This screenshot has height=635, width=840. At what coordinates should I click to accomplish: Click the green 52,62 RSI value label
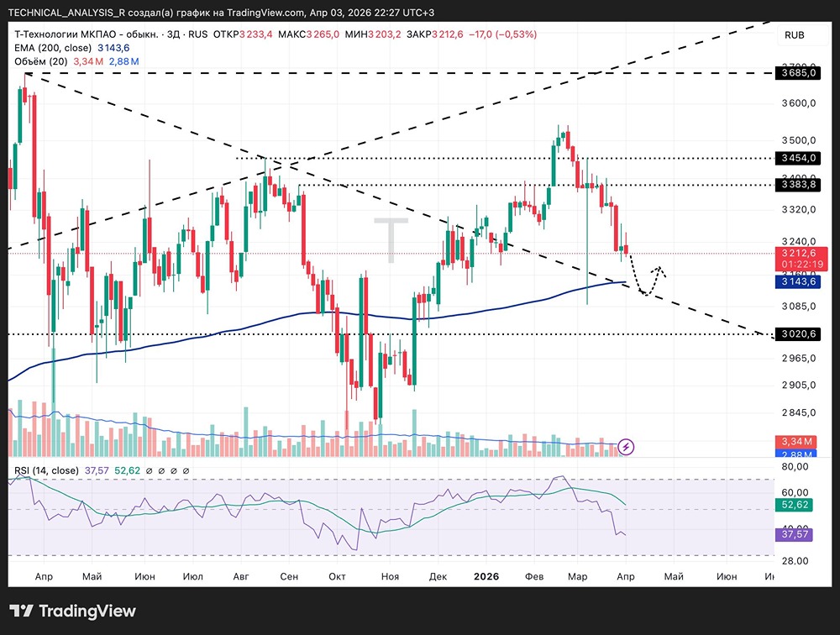tap(793, 505)
